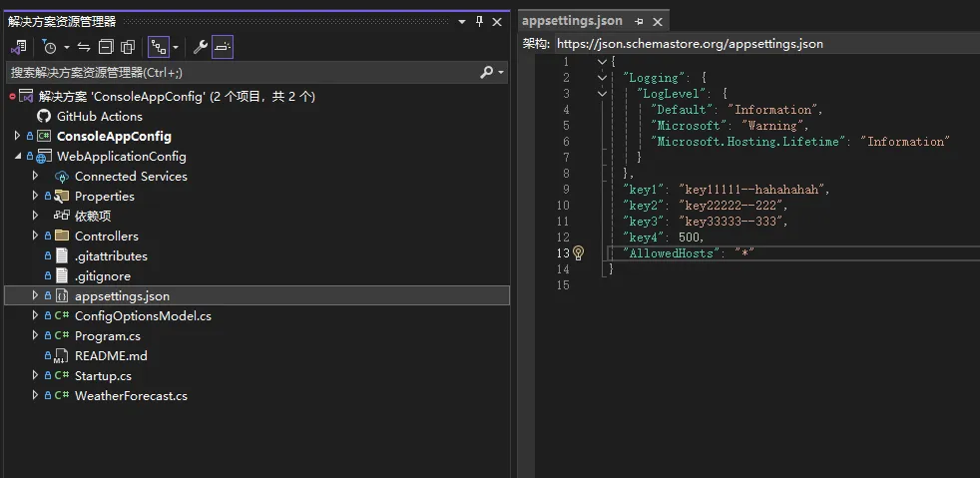Expand the Program.cs node
The height and width of the screenshot is (478, 980).
click(35, 336)
